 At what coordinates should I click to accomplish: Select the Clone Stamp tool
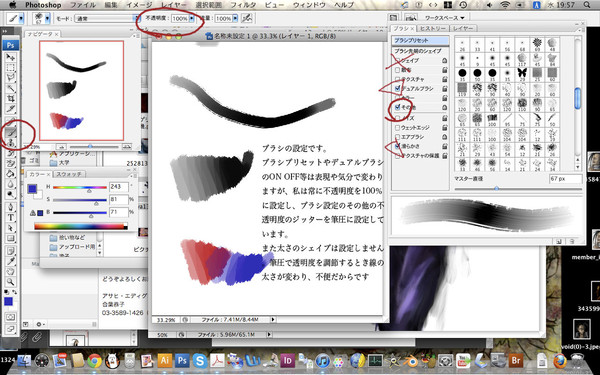(11, 143)
